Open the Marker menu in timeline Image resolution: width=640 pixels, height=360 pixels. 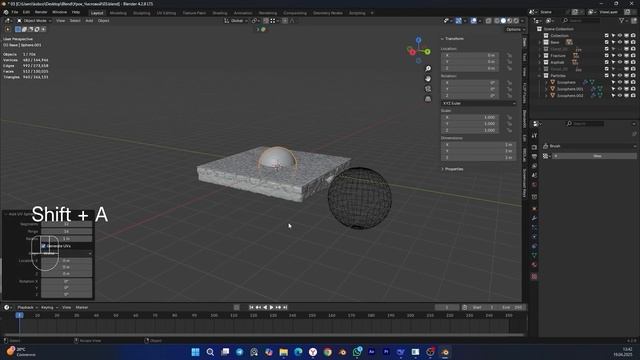[x=82, y=307]
